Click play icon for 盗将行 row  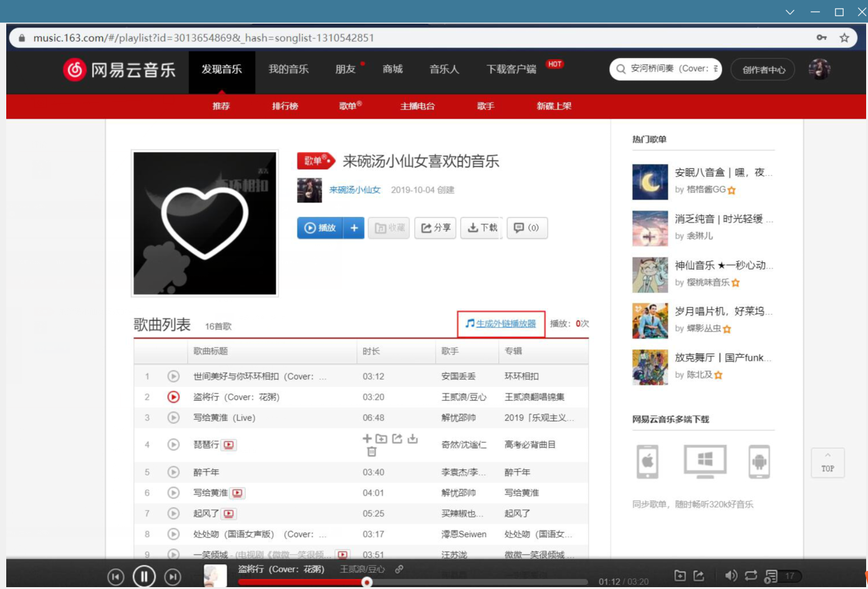coord(173,397)
